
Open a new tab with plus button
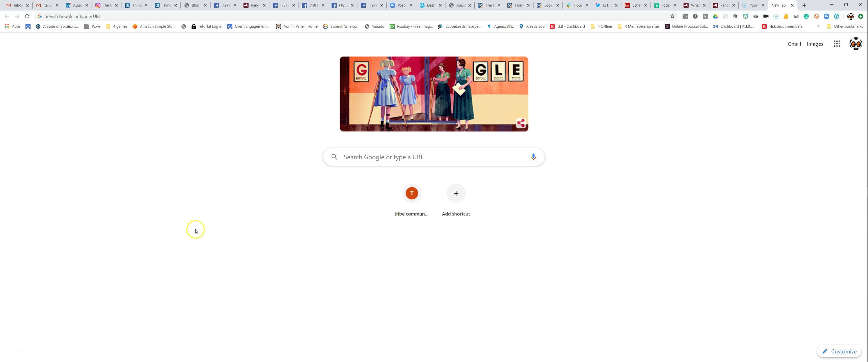804,5
